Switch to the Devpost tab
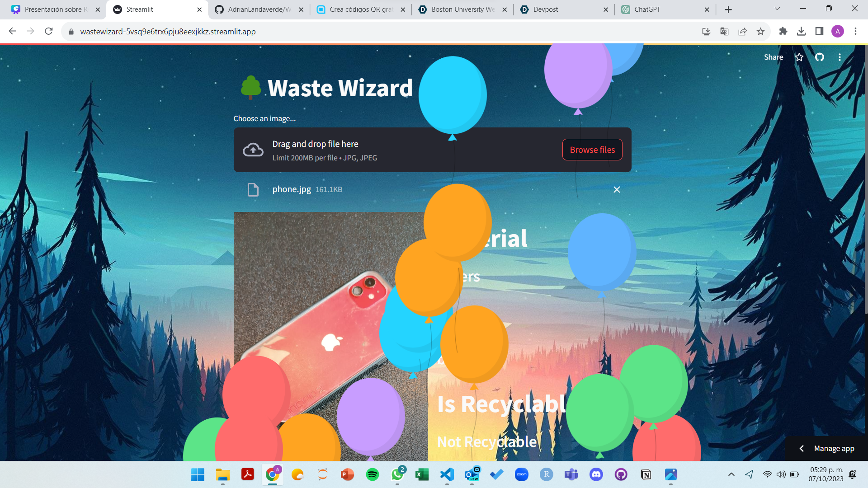The image size is (868, 488). (545, 9)
